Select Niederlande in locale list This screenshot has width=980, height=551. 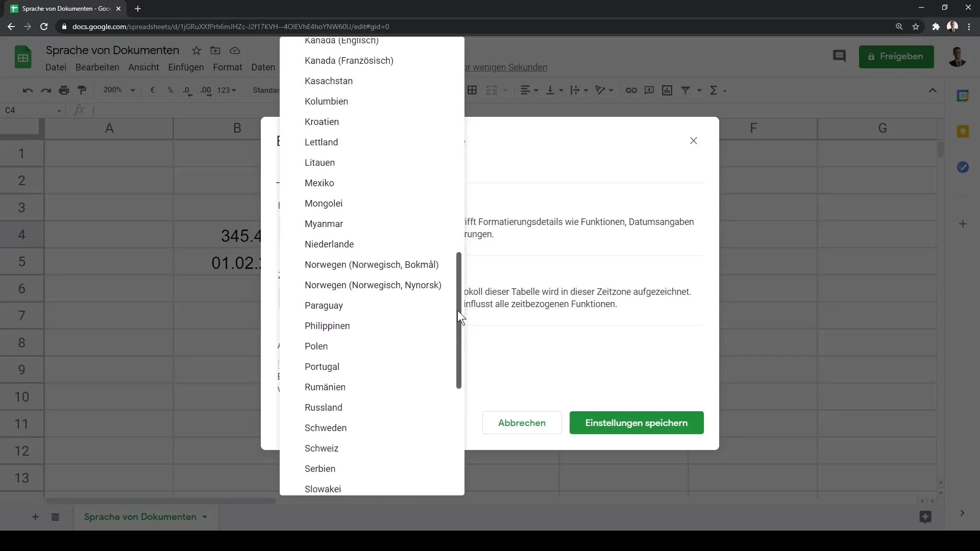pos(372,244)
